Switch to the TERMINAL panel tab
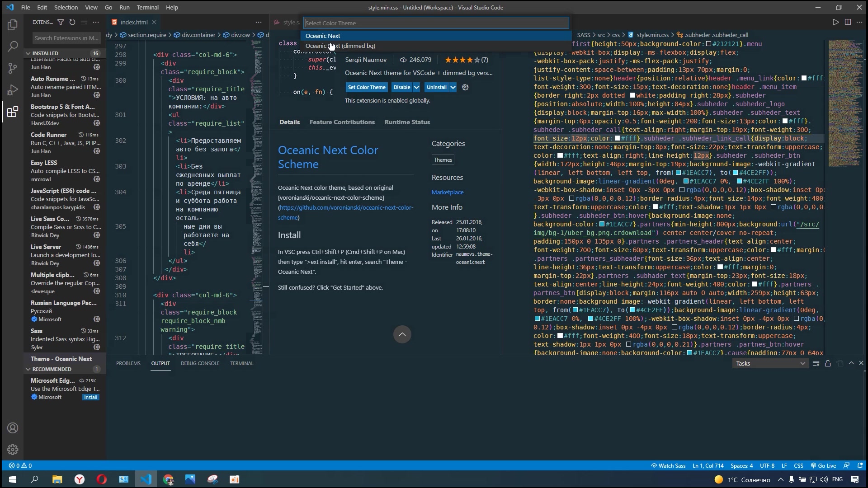868x488 pixels. [x=241, y=363]
